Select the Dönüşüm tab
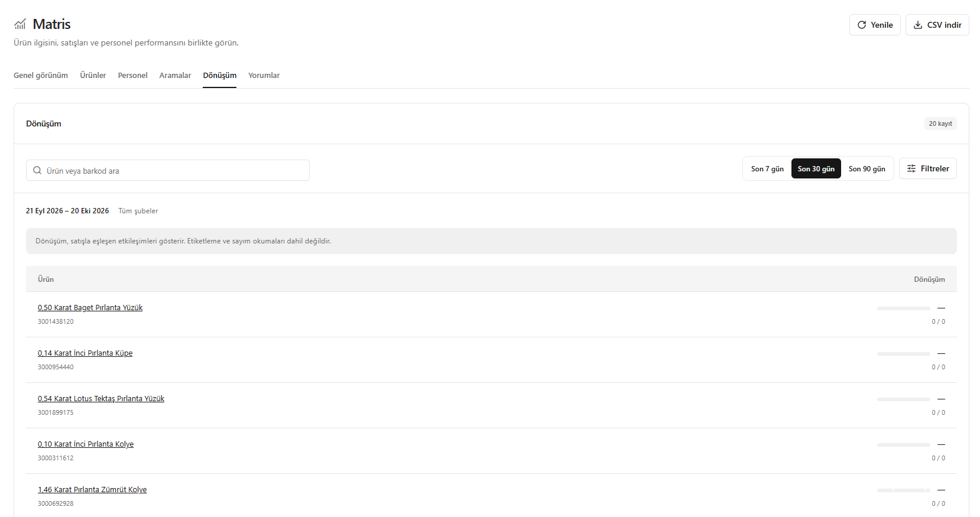 (x=219, y=75)
